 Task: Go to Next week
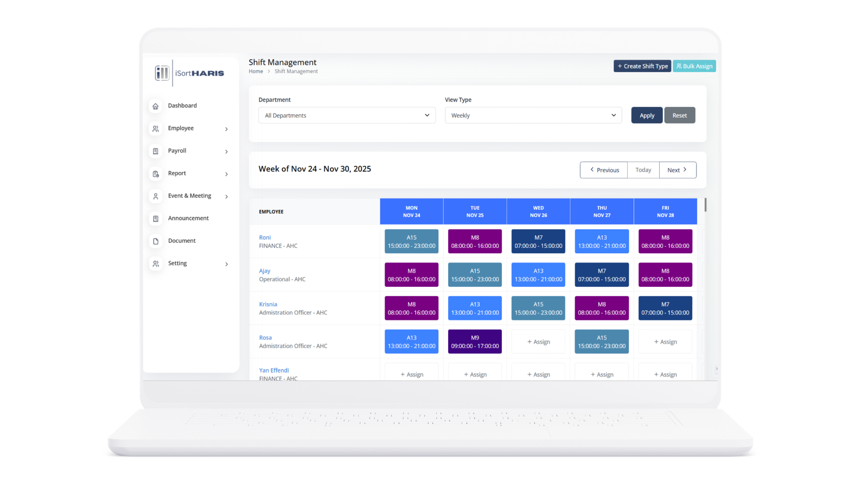[677, 170]
